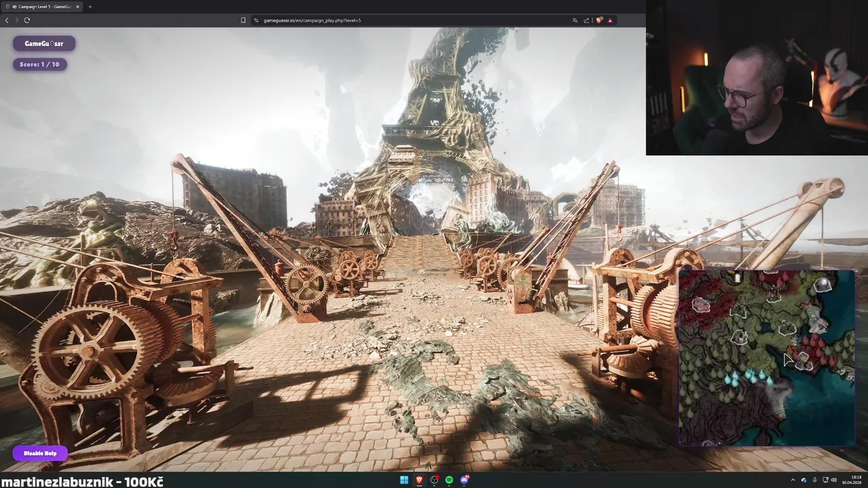The image size is (868, 488).
Task: Bookmark this page in the address bar
Action: click(x=243, y=20)
